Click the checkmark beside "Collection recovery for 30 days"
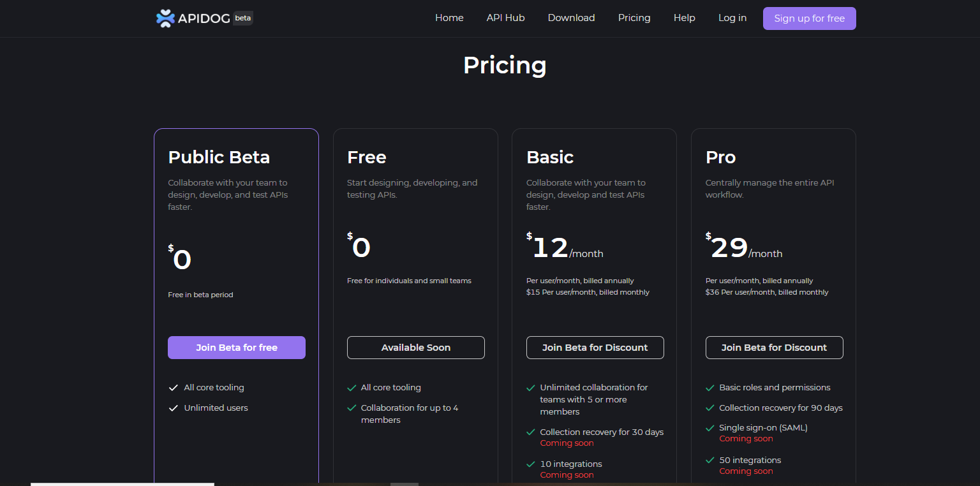Image resolution: width=980 pixels, height=486 pixels. pyautogui.click(x=531, y=432)
